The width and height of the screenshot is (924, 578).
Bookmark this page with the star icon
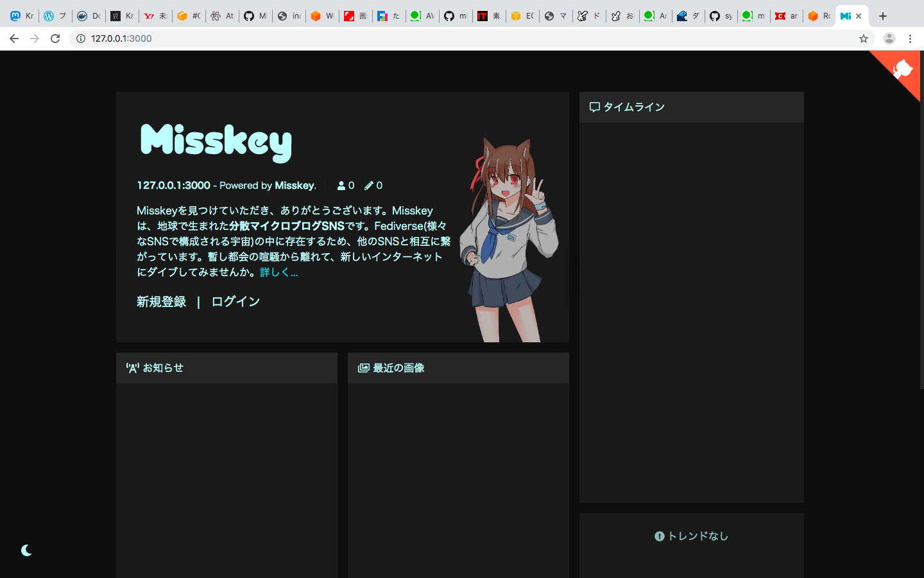[864, 39]
